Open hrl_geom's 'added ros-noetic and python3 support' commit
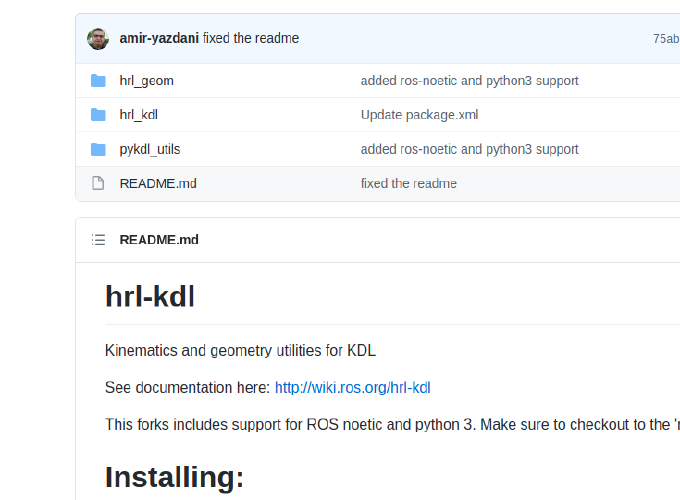The width and height of the screenshot is (680, 500). [470, 81]
